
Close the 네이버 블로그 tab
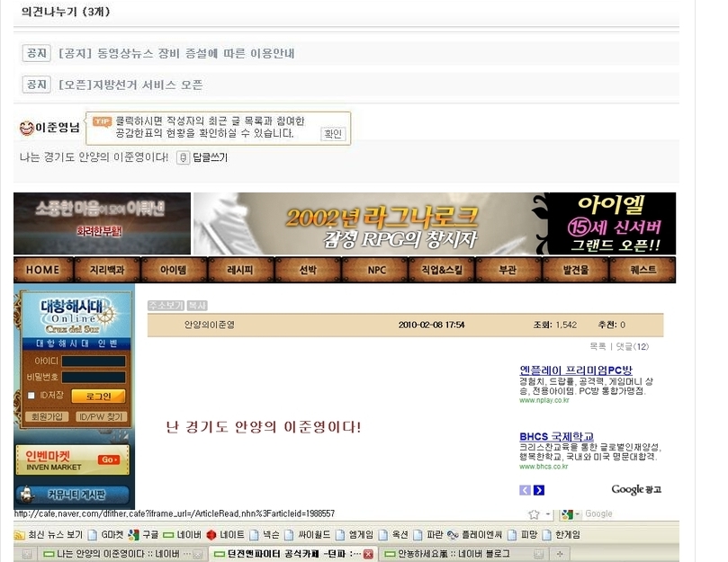click(538, 554)
